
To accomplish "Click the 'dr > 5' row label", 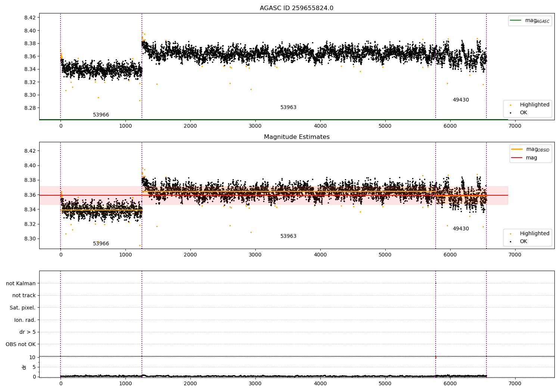I will click(27, 332).
